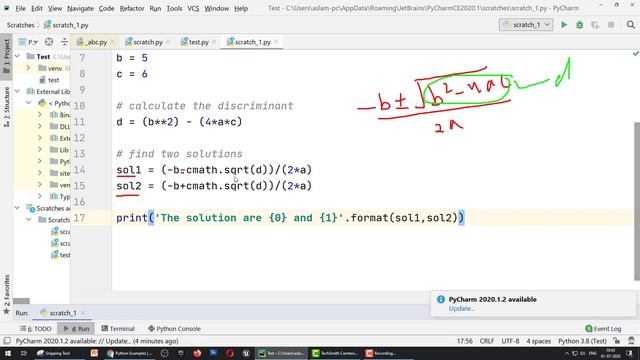Open the Project view selector dropdown
This screenshot has height=360, width=640.
[28, 42]
